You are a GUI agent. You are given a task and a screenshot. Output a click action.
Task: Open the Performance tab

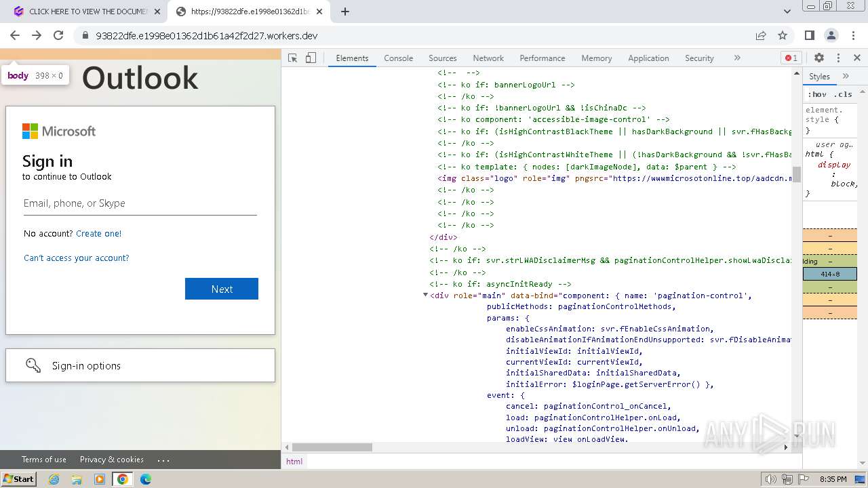pos(542,58)
